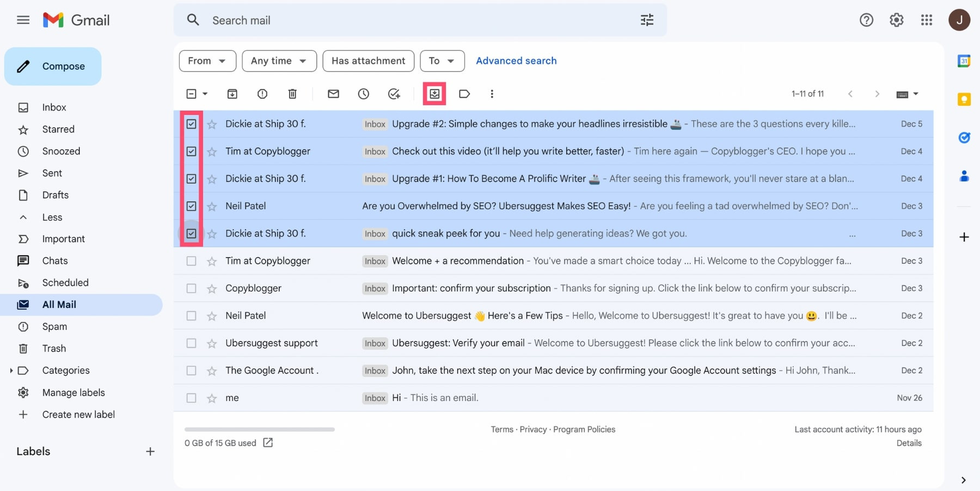The width and height of the screenshot is (980, 491).
Task: Hide side panel chevron icon
Action: [x=964, y=480]
